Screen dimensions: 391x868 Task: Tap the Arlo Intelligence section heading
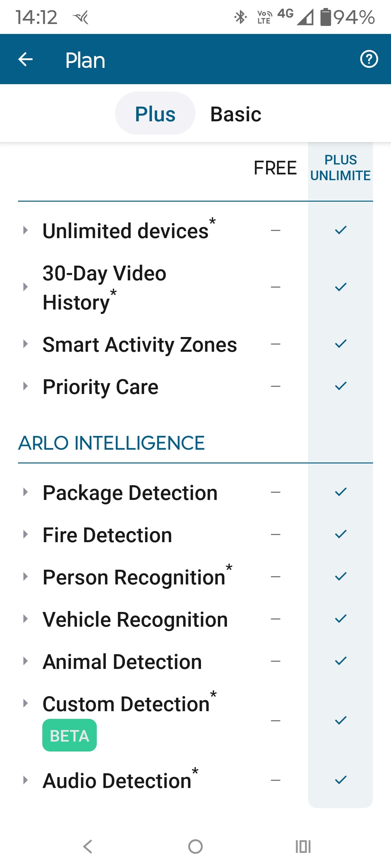[x=111, y=443]
